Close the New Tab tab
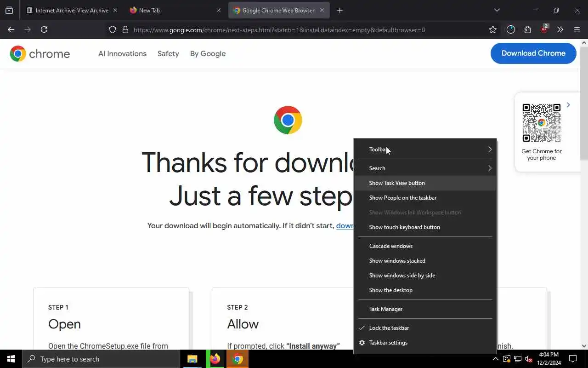Screen dimensions: 588x368 coord(219,10)
